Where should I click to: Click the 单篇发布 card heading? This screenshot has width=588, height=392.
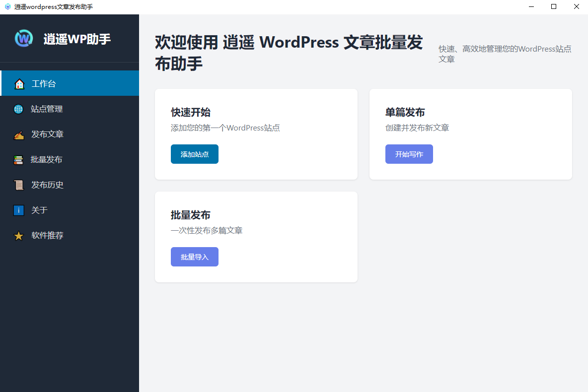405,112
